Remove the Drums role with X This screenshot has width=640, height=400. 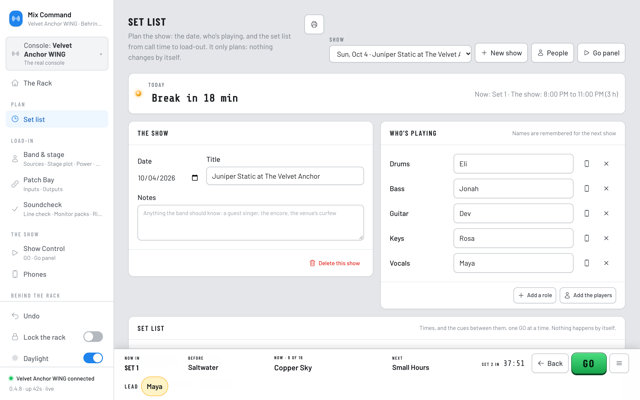[606, 164]
